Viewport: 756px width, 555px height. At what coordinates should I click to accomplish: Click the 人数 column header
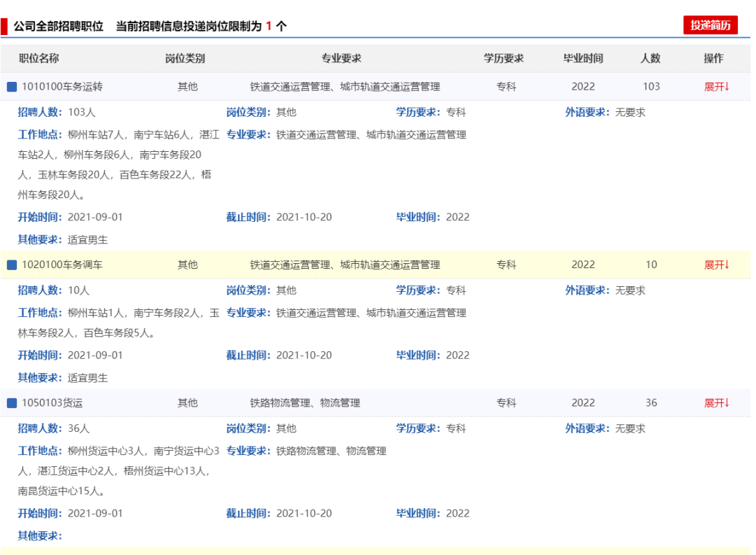pos(650,59)
